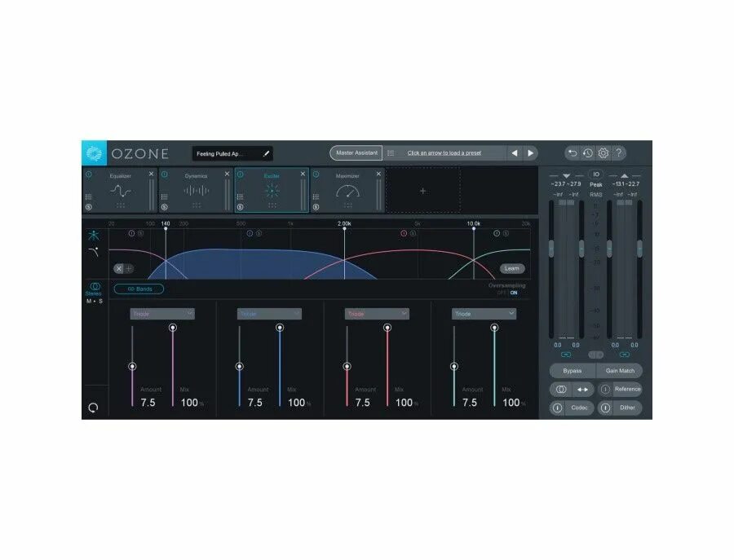Image resolution: width=734 pixels, height=560 pixels.
Task: Click the Gain Match button
Action: pyautogui.click(x=619, y=371)
